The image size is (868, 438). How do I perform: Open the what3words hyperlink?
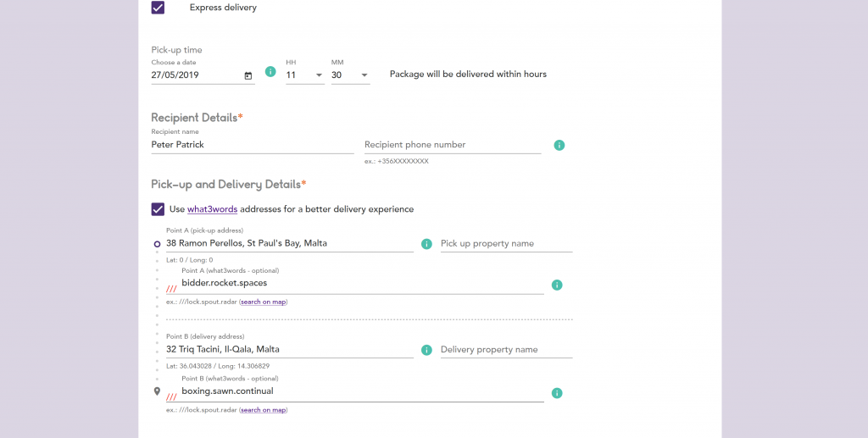(212, 209)
